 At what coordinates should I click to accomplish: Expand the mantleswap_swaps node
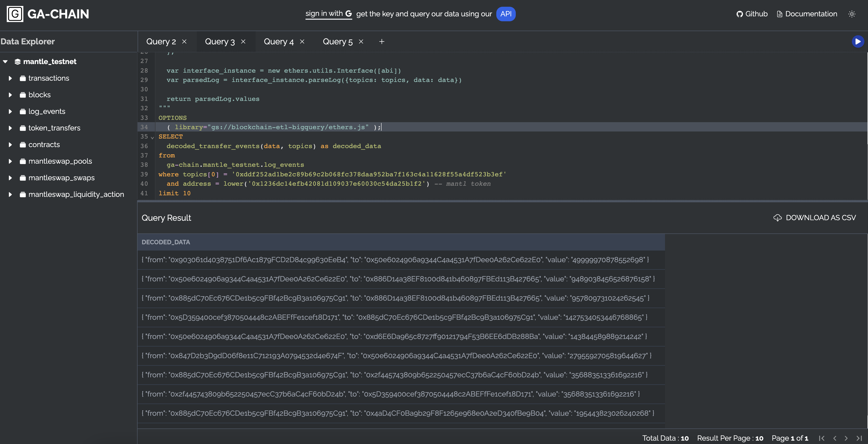[x=10, y=178]
